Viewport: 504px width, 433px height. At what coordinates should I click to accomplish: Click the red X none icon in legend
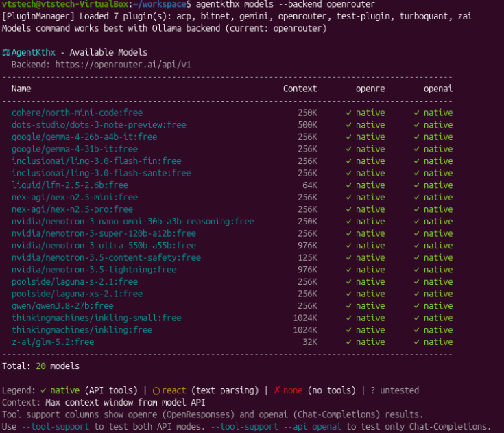coord(277,390)
